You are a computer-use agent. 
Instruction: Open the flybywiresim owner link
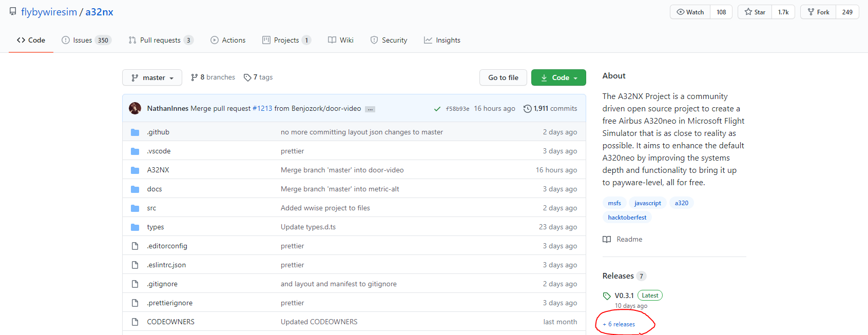point(49,12)
